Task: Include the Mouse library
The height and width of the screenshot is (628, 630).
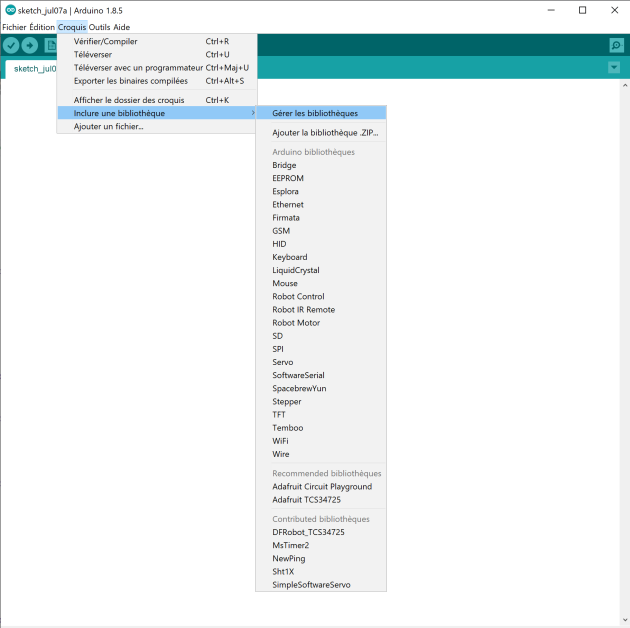Action: tap(321, 283)
